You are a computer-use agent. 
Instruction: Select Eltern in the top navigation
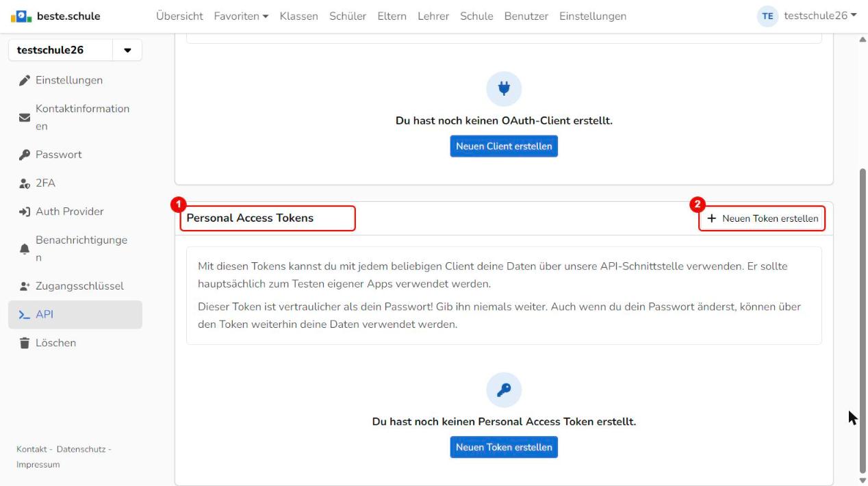pos(392,16)
